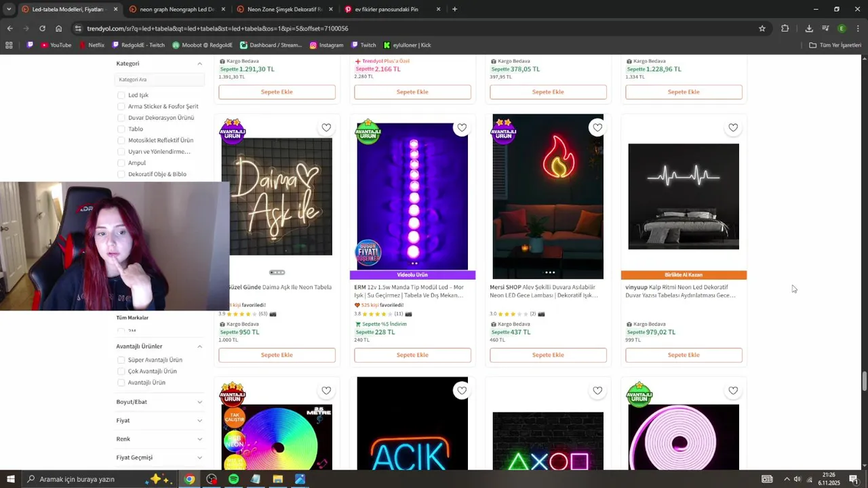Open Tüm Yer İşaretleri bookmarks folder
This screenshot has width=868, height=488.
[x=835, y=45]
